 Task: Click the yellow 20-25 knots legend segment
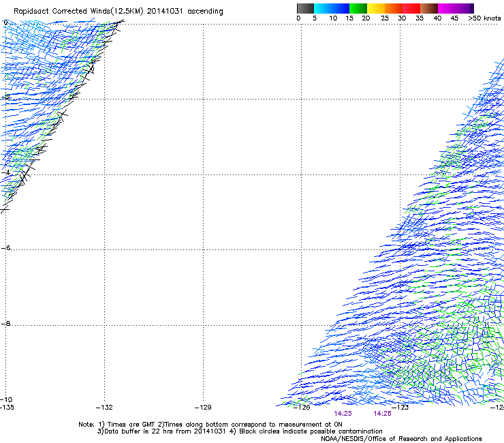tap(376, 8)
